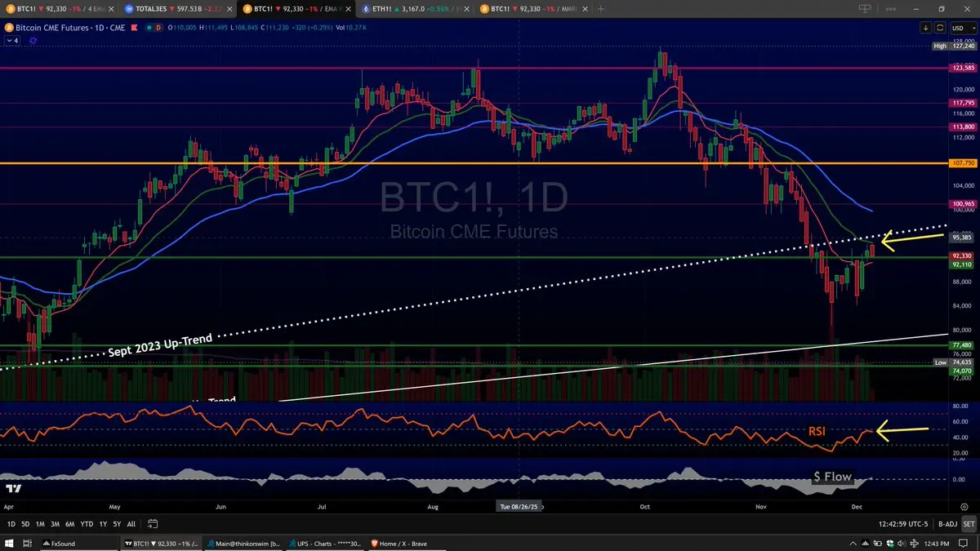
Task: Select the All time range
Action: click(131, 524)
